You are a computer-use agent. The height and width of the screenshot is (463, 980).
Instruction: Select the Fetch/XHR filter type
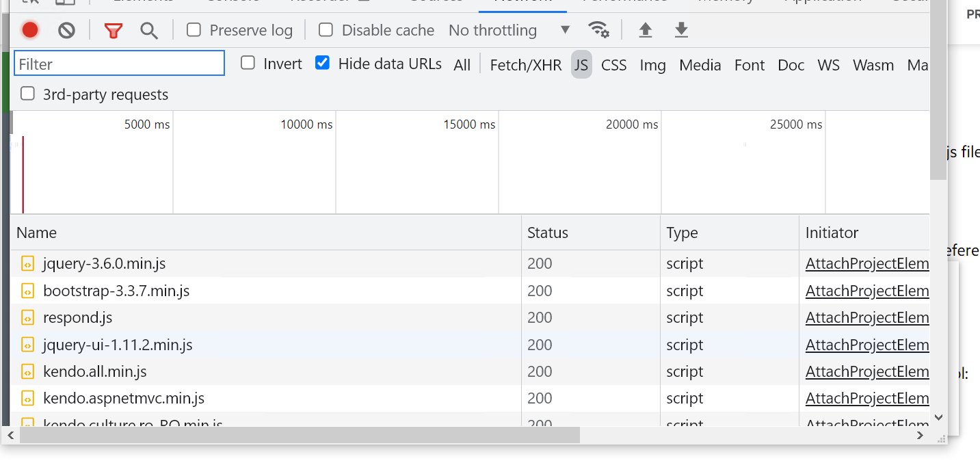click(525, 65)
